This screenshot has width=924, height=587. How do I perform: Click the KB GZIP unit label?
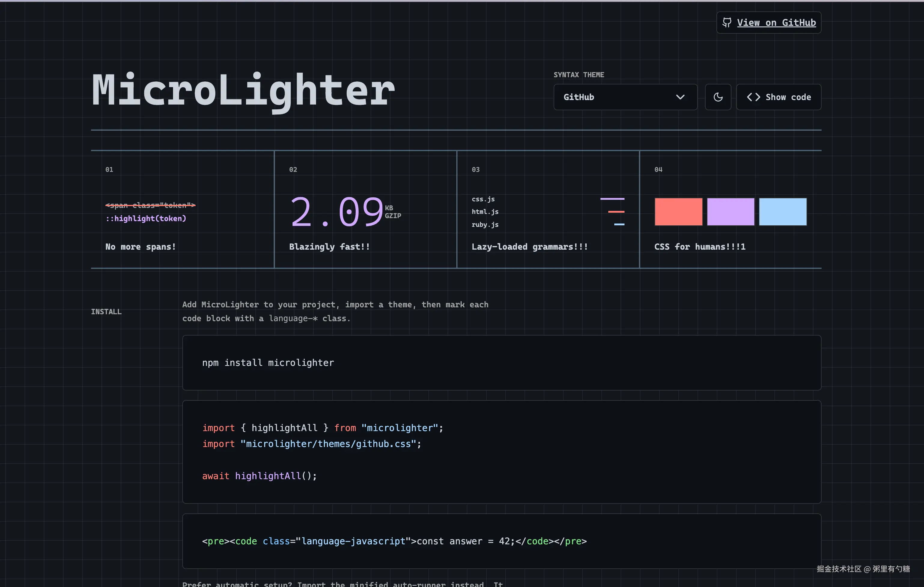(393, 212)
